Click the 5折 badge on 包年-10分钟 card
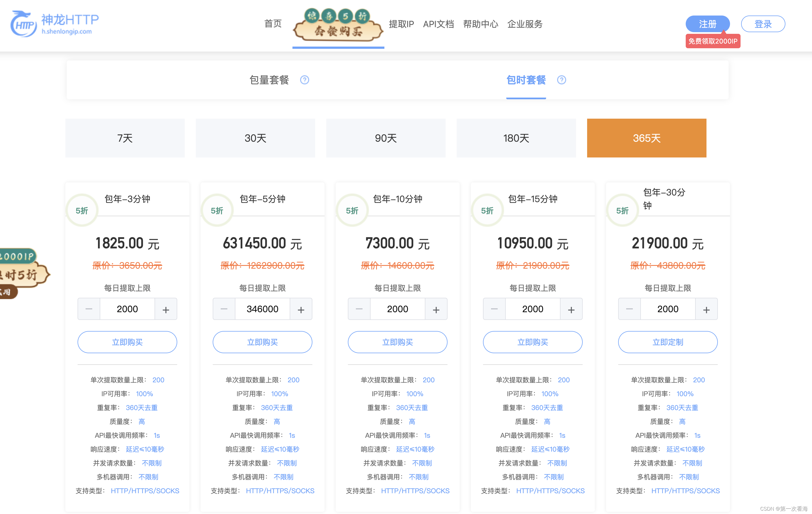Screen dimensions: 812x514 tap(352, 210)
